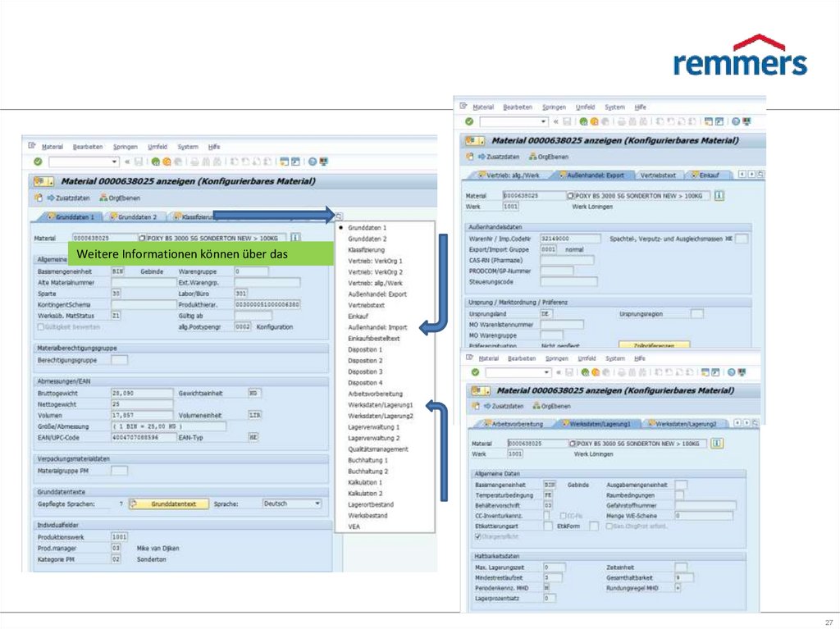Viewport: 840px width, 629px height.
Task: Select Disposition 3 in tab list
Action: click(365, 371)
